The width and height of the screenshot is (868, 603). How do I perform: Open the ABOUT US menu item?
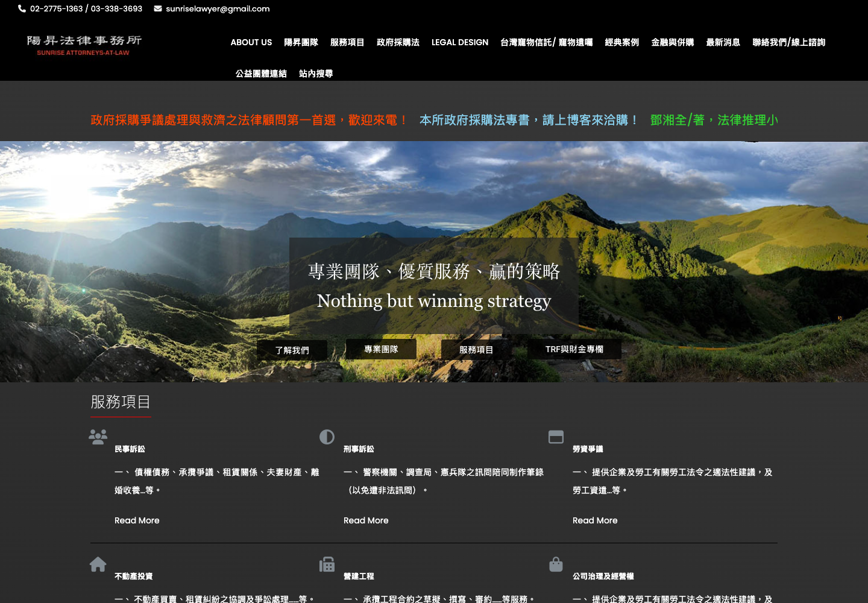[251, 42]
